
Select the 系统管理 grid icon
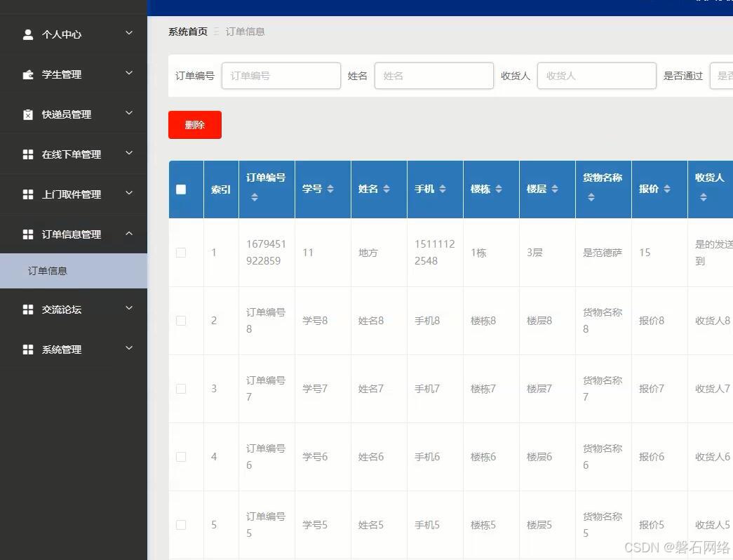pyautogui.click(x=27, y=348)
